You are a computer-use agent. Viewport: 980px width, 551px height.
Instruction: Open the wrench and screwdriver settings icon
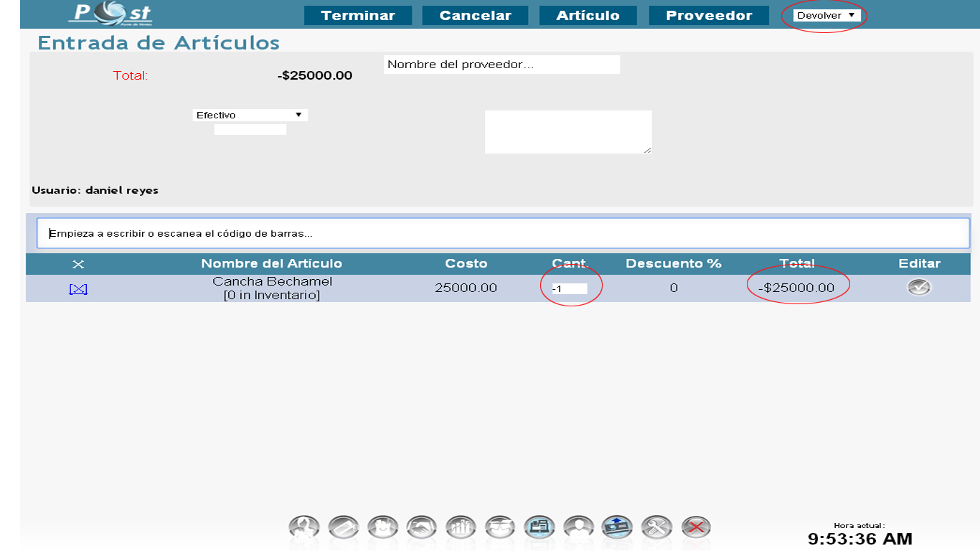[x=656, y=528]
